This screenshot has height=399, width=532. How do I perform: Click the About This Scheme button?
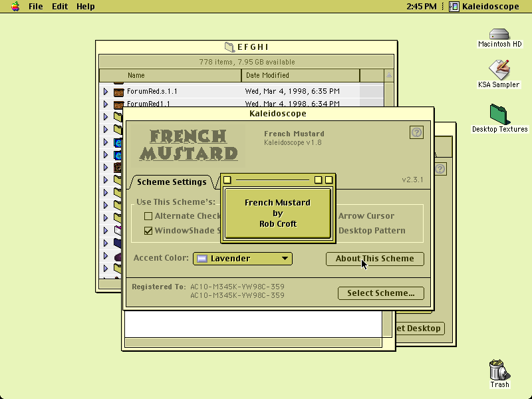[x=374, y=259]
